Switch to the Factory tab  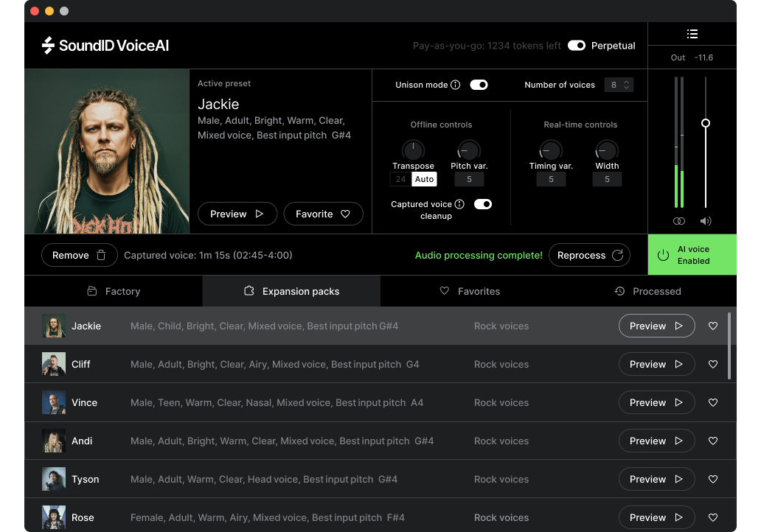click(114, 291)
